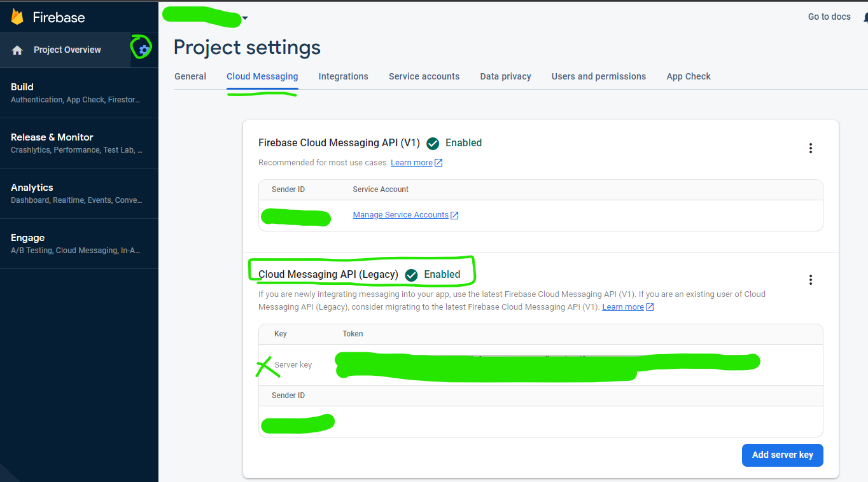Expand the Engage sidebar section
Image resolution: width=868 pixels, height=482 pixels.
click(79, 244)
